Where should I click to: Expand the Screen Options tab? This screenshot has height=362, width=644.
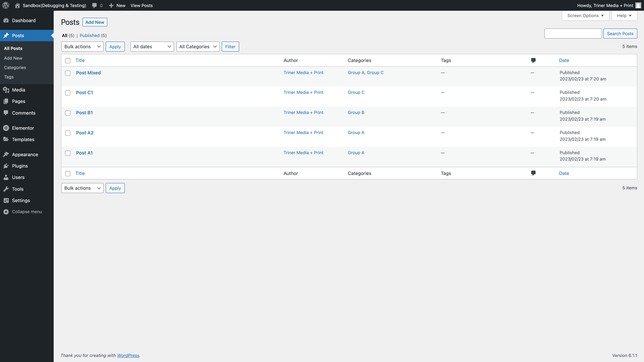point(585,15)
